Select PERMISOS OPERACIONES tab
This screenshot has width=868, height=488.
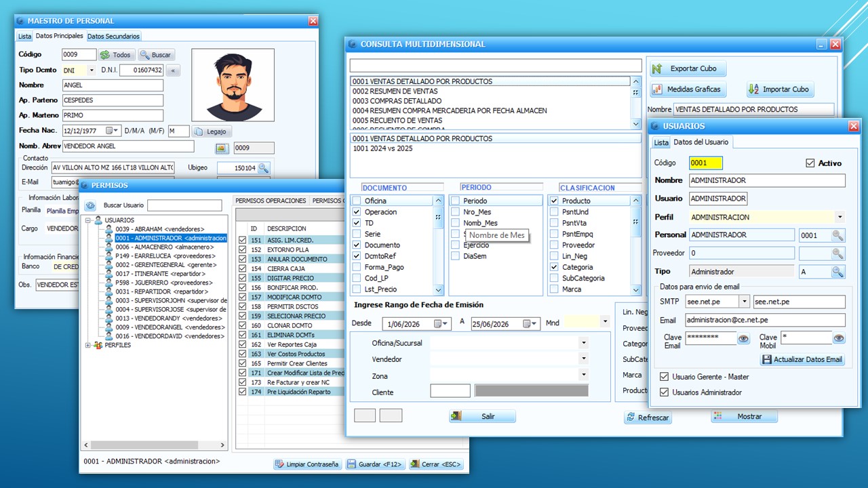[271, 201]
